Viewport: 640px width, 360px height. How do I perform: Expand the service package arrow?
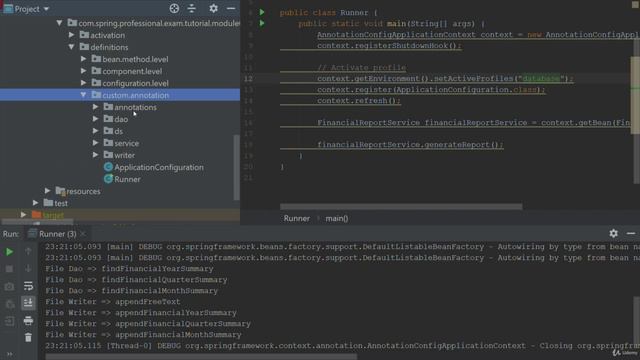(x=95, y=143)
